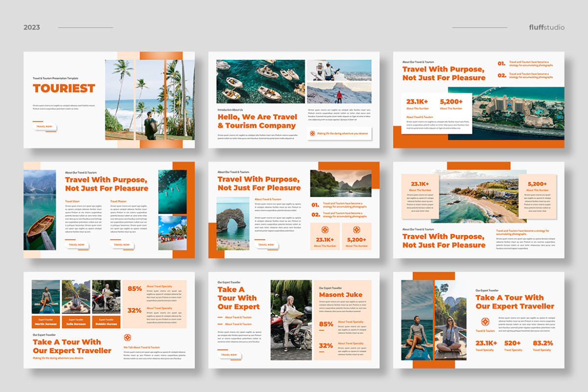Click the 'Take A Tour With Our Expert' heading

(239, 298)
